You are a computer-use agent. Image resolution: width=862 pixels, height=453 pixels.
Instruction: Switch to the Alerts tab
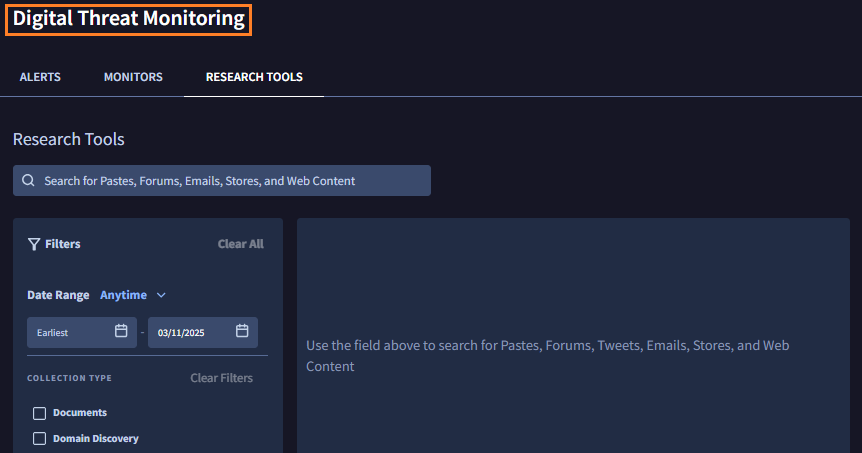pyautogui.click(x=40, y=77)
